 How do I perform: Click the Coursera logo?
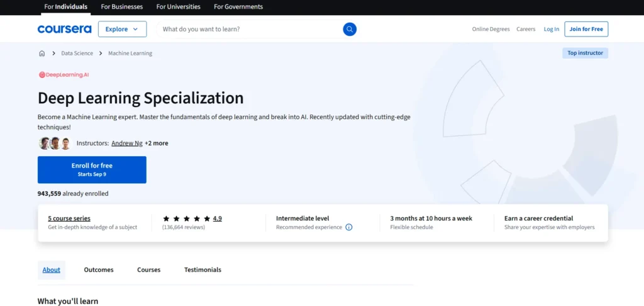pyautogui.click(x=64, y=29)
